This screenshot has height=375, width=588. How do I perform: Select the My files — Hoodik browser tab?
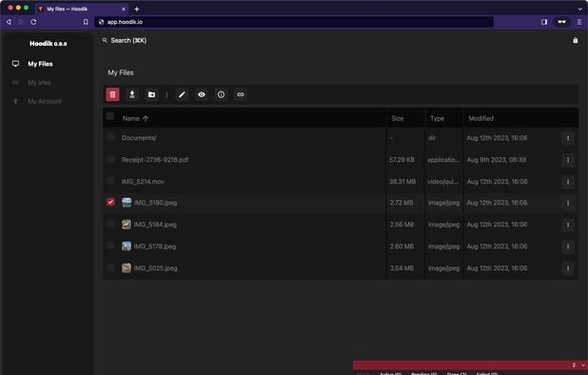tap(82, 9)
